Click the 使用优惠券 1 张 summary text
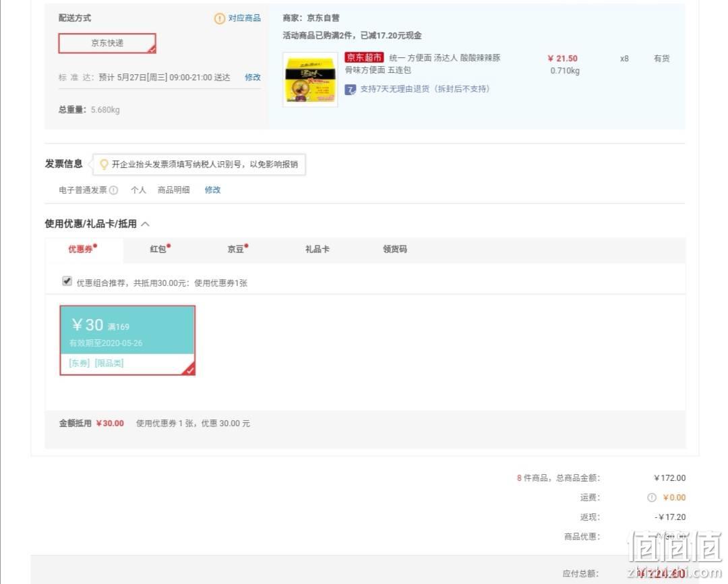This screenshot has width=728, height=584. point(193,424)
